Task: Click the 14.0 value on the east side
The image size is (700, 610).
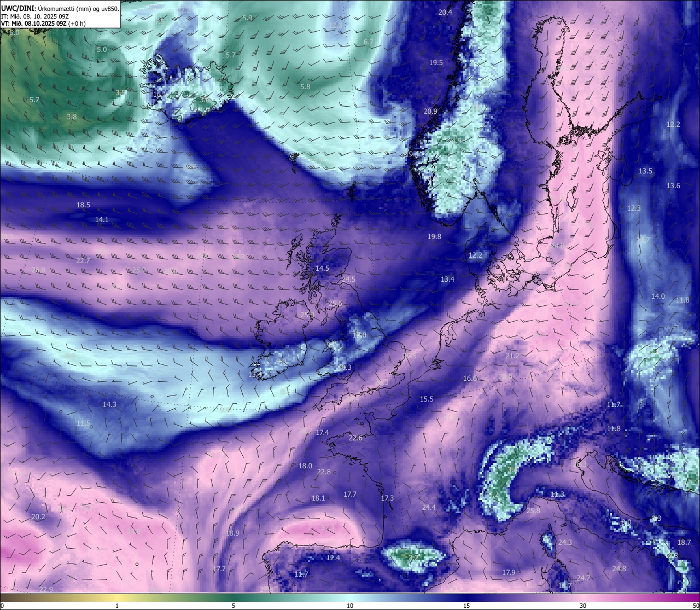Action: pos(658,296)
